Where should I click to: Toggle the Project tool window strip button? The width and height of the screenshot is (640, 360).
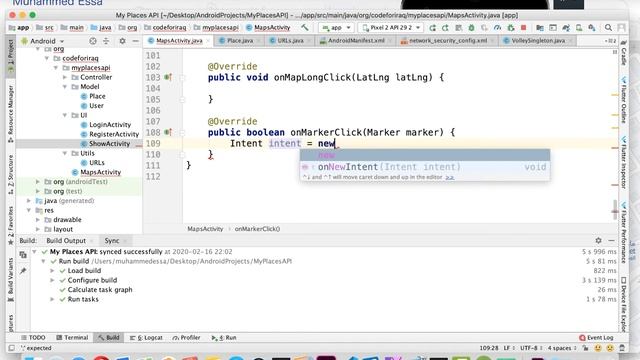[11, 56]
